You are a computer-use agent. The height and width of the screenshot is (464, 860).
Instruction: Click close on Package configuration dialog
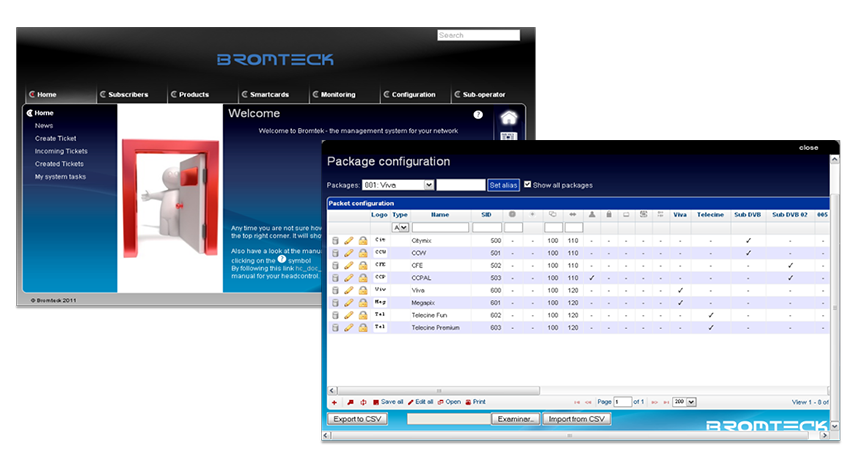point(808,148)
